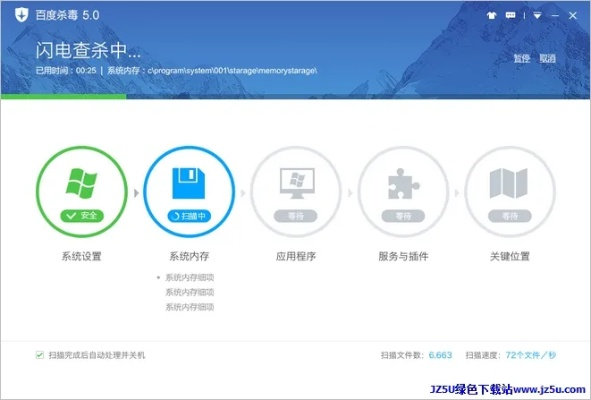Click the green scan progress bar
Screen dimensions: 591x400
pos(63,97)
